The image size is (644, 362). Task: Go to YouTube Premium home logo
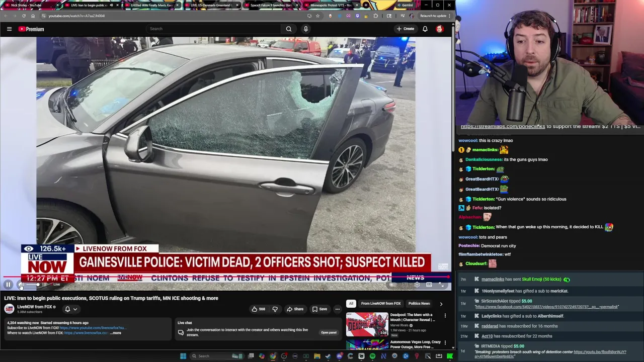31,29
